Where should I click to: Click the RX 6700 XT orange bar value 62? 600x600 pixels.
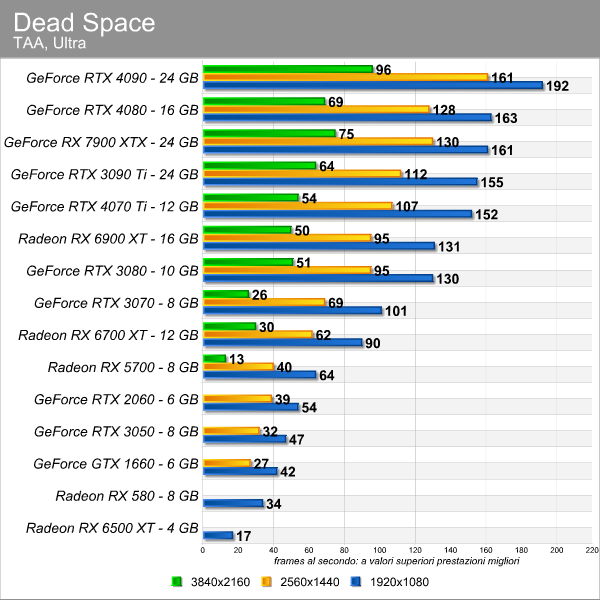point(323,335)
